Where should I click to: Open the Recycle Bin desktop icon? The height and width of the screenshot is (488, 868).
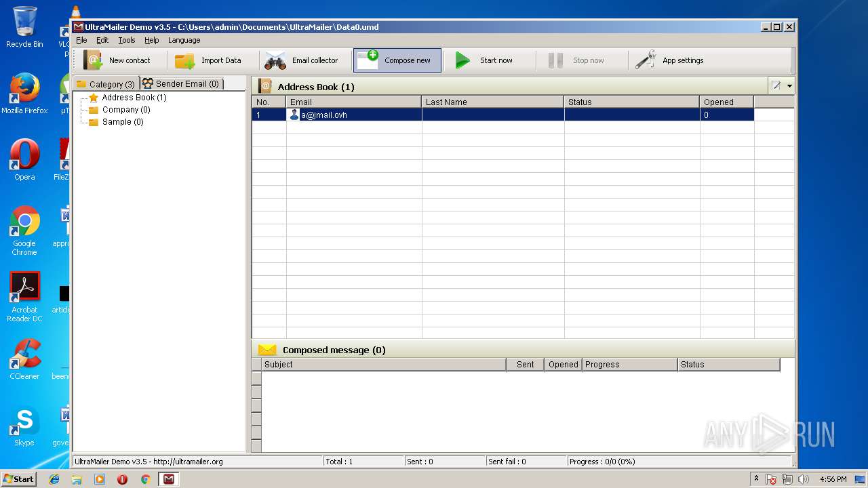coord(24,27)
